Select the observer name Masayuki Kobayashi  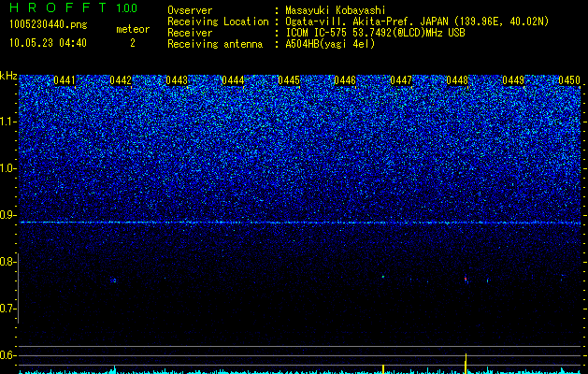(x=336, y=10)
